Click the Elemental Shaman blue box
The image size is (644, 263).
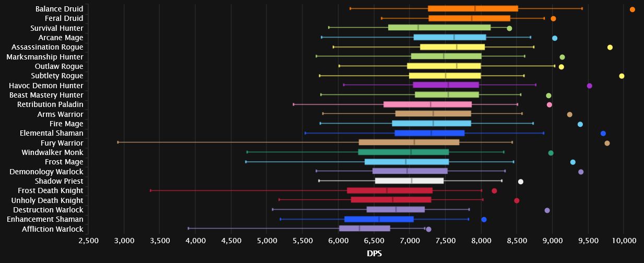(x=429, y=133)
